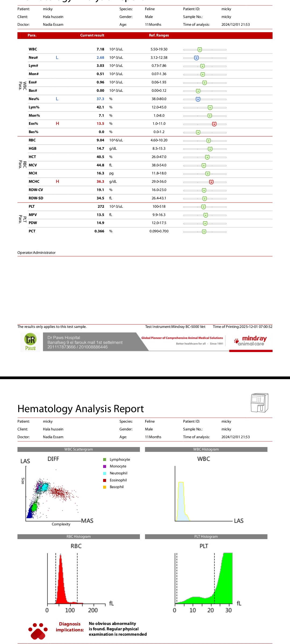This screenshot has width=290, height=644.
Task: Click the blue Neu% low range marker
Action: (198, 99)
